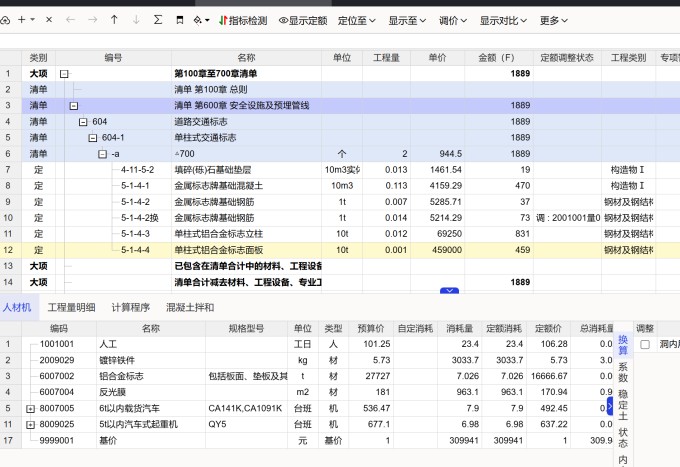
Task: Click the right arrow indent icon
Action: pyautogui.click(x=92, y=20)
